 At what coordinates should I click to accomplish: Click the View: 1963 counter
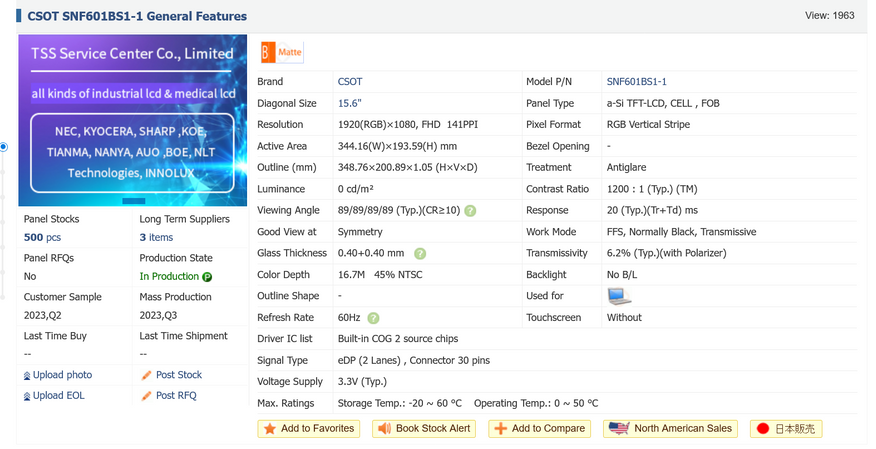830,16
